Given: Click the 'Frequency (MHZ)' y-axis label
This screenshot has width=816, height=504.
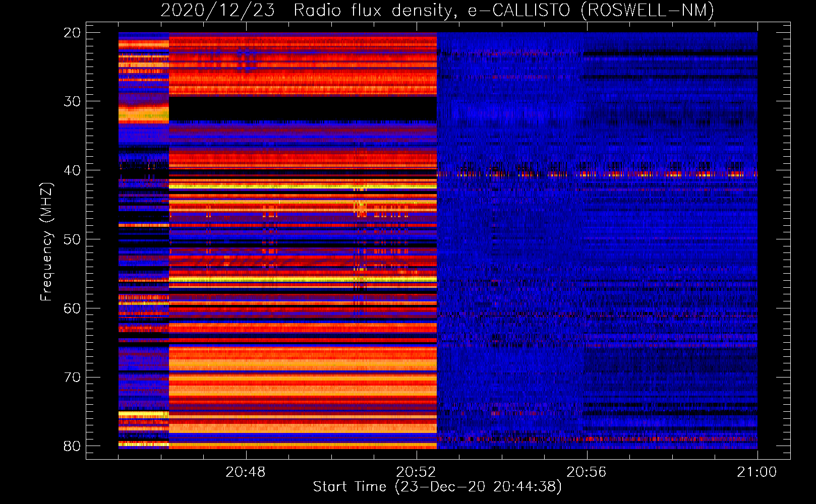Looking at the screenshot, I should (46, 241).
